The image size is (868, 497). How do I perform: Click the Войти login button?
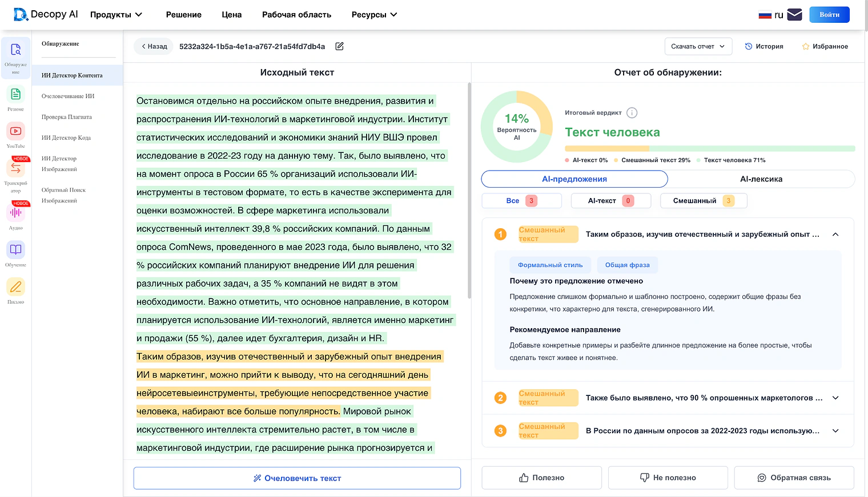pos(829,14)
